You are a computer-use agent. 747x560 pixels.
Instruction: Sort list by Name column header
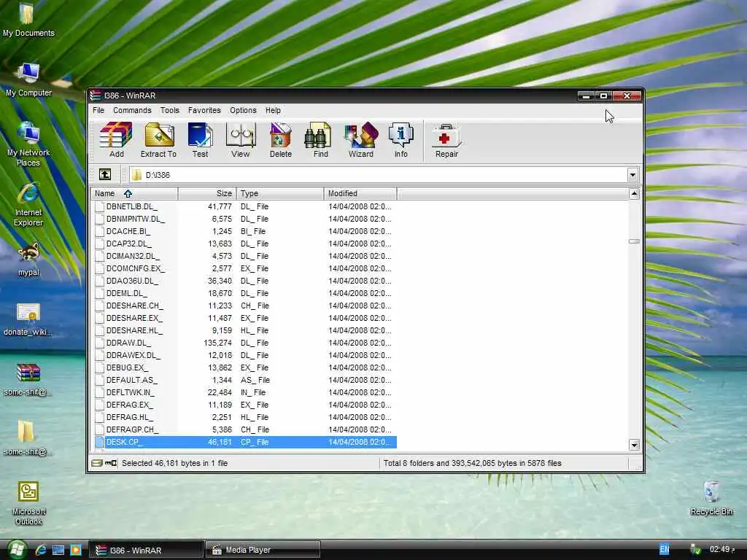[x=134, y=193]
